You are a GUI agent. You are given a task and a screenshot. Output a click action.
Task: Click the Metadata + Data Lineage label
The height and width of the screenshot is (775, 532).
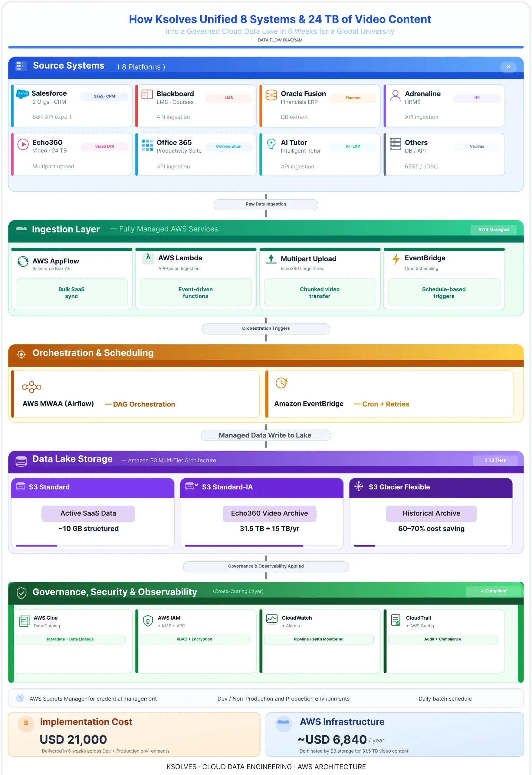71,639
